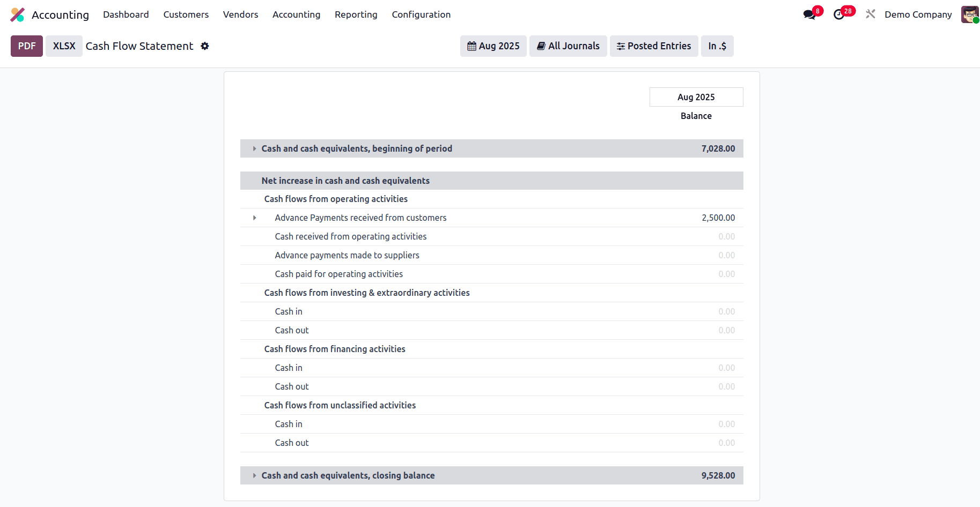Image resolution: width=980 pixels, height=507 pixels.
Task: Click the tools wrench icon
Action: [870, 14]
